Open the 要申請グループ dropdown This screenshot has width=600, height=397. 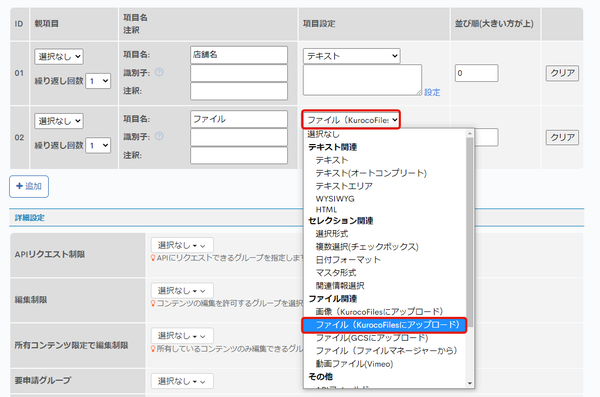coord(182,381)
